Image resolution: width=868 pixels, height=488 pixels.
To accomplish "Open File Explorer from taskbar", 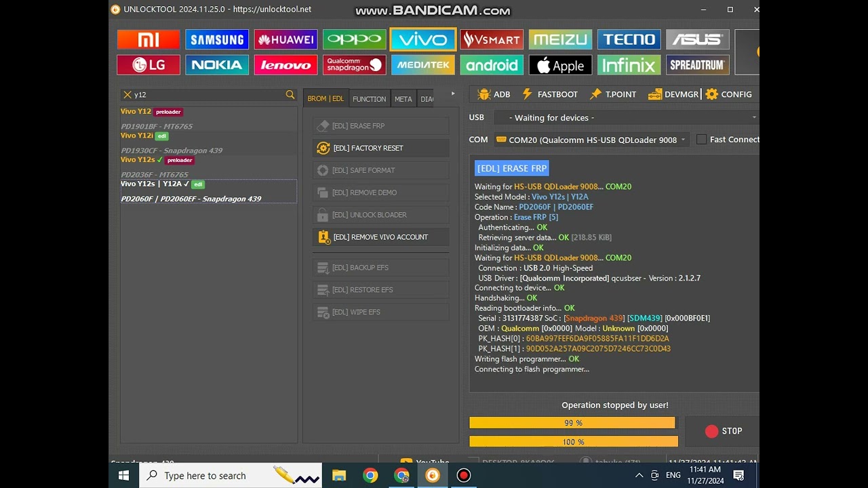I will (x=339, y=475).
